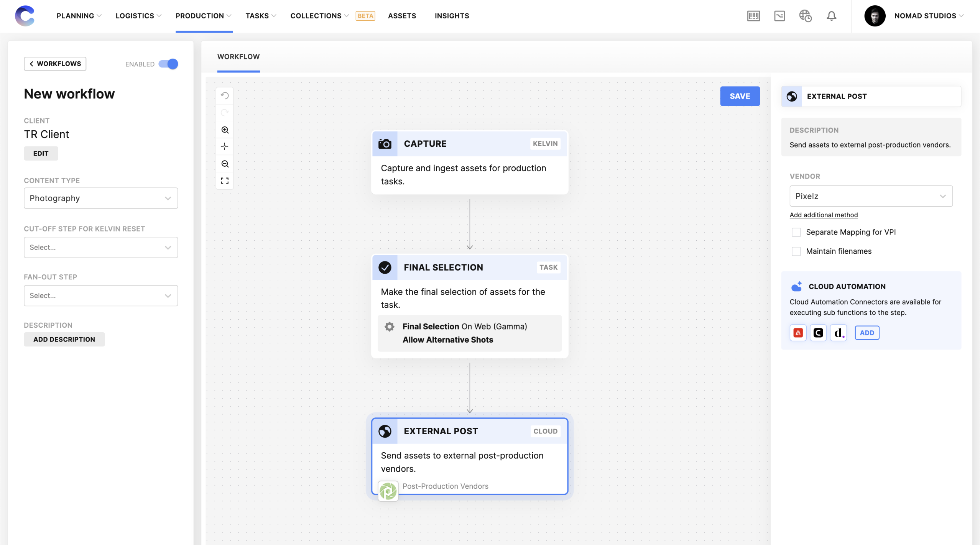The width and height of the screenshot is (980, 545).
Task: Open the Fan-Out Step select dropdown
Action: (100, 295)
